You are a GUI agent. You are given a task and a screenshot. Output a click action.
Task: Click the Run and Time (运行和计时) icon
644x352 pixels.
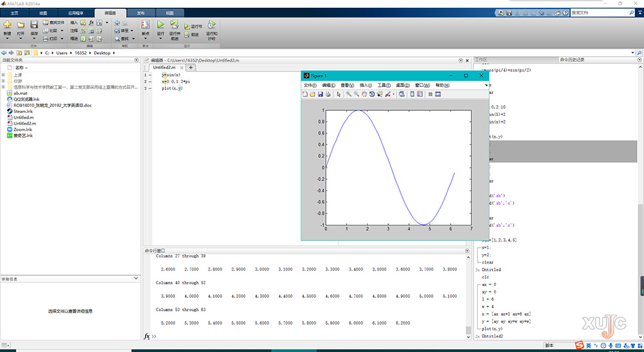212,25
